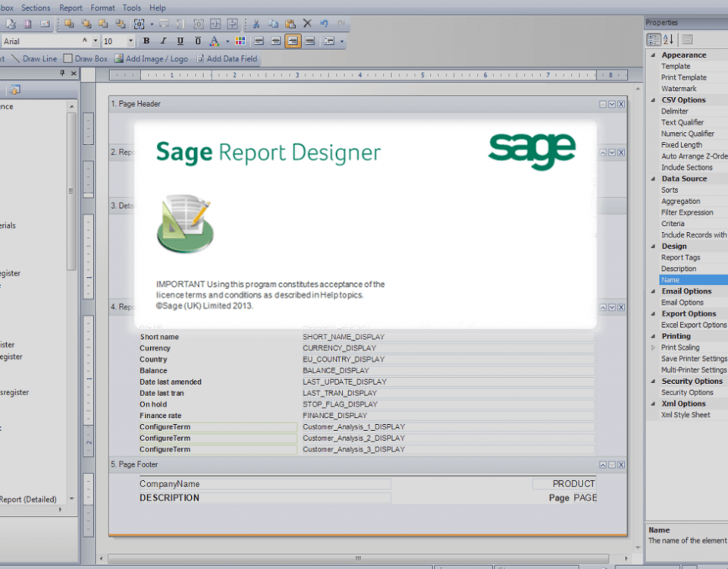The height and width of the screenshot is (569, 728).
Task: Click the horizontal scrollbar under the report canvas
Action: 358,558
